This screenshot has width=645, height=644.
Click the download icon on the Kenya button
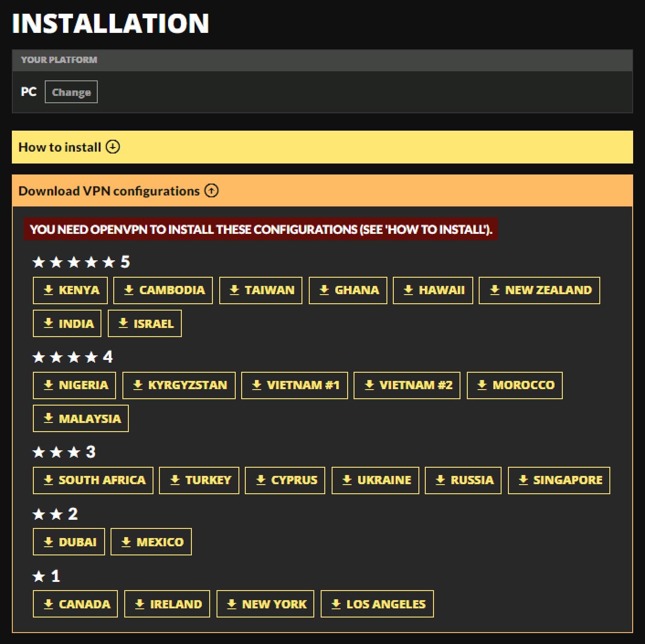[x=48, y=290]
